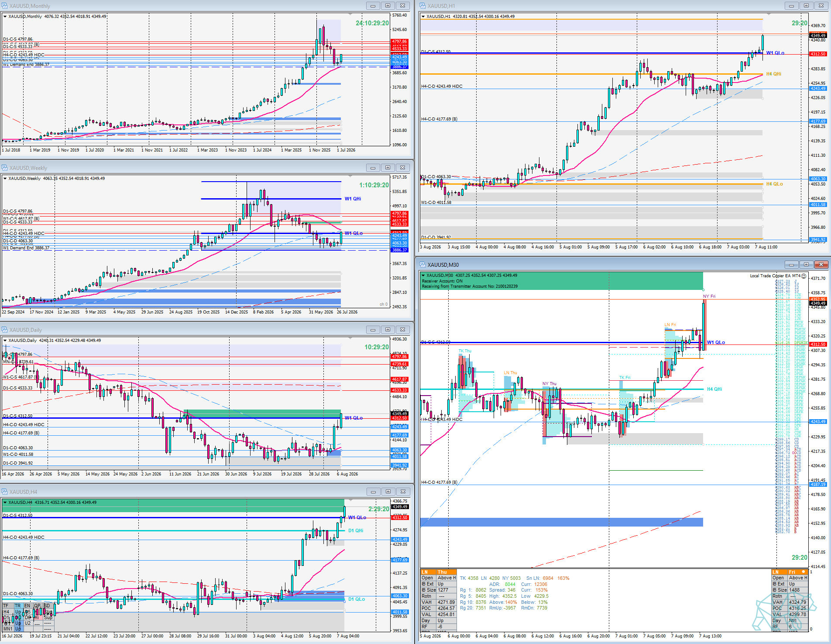The width and height of the screenshot is (831, 644).
Task: Minimize the XAUUSD,Monthly chart window
Action: click(x=373, y=6)
